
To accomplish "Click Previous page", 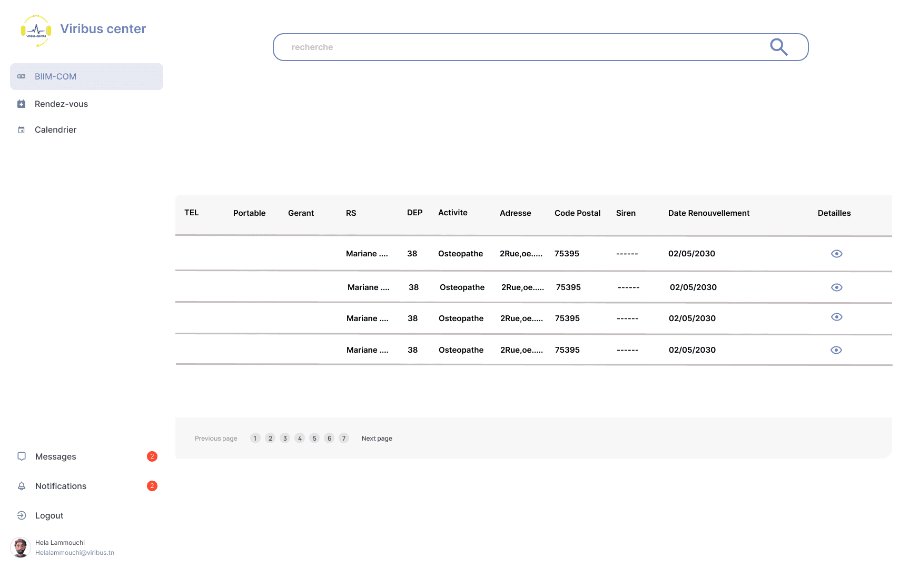I will point(215,438).
